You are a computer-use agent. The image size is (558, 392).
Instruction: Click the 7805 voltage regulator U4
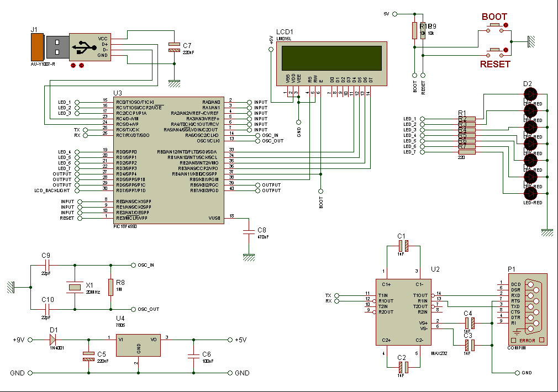click(x=138, y=347)
